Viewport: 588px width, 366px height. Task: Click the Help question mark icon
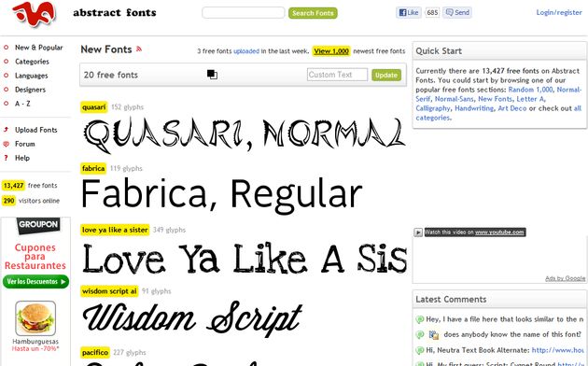(6, 158)
